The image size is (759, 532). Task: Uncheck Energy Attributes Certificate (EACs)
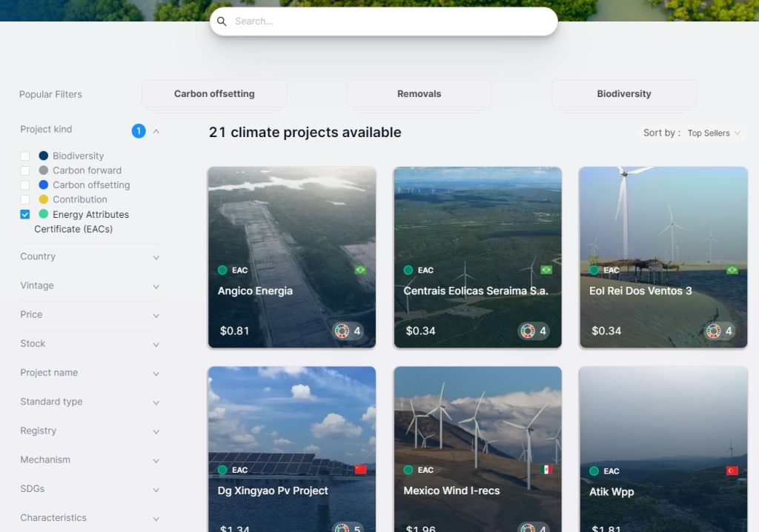point(24,214)
